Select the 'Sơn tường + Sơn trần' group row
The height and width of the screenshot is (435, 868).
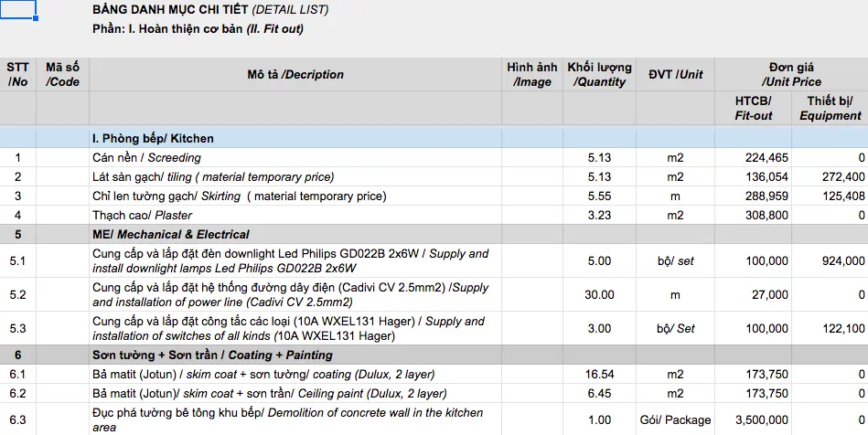click(x=434, y=355)
